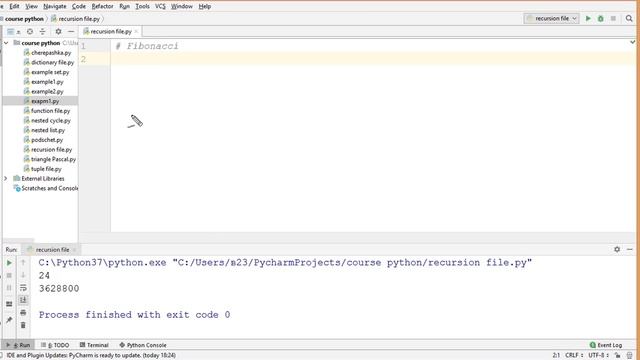Open the VCS menu
Image resolution: width=640 pixels, height=360 pixels.
click(x=160, y=6)
